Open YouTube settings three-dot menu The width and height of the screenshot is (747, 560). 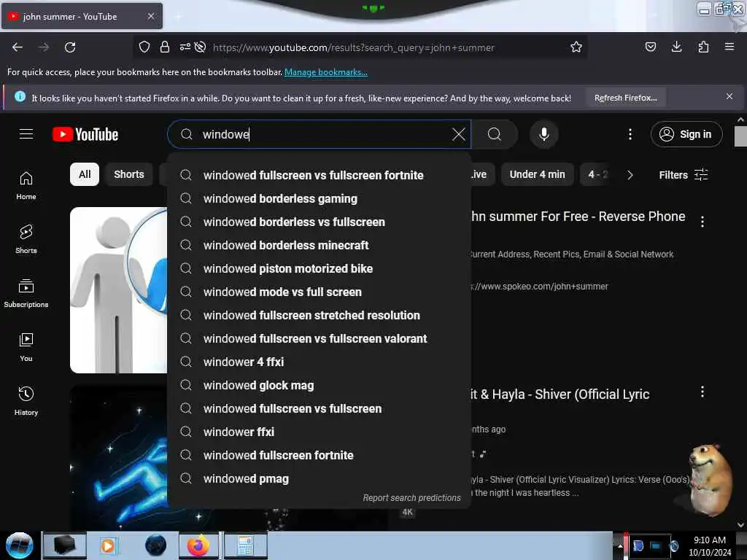pyautogui.click(x=630, y=134)
